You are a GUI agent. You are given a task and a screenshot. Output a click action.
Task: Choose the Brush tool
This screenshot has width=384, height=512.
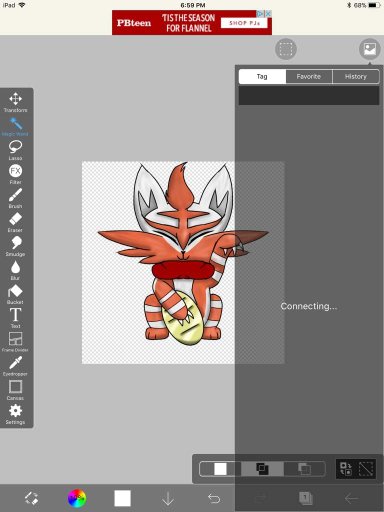[x=15, y=198]
